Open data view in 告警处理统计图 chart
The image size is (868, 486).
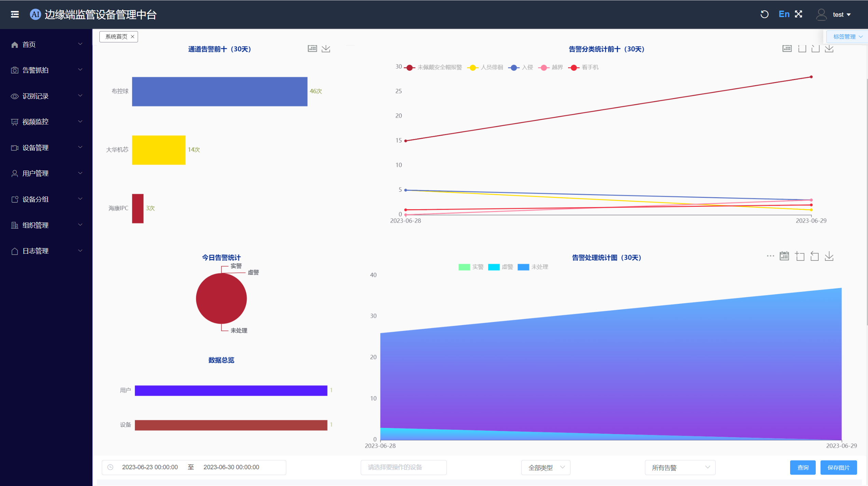click(784, 256)
